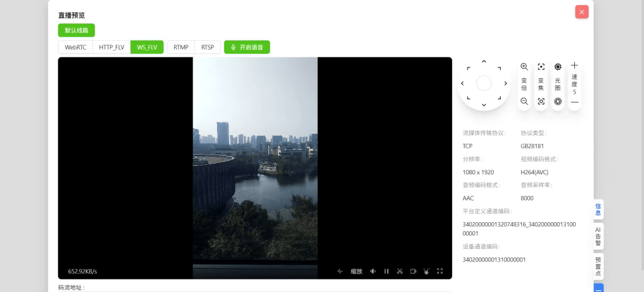The height and width of the screenshot is (292, 644).
Task: Open the iris (光圈) with top aperture icon
Action: click(x=558, y=67)
